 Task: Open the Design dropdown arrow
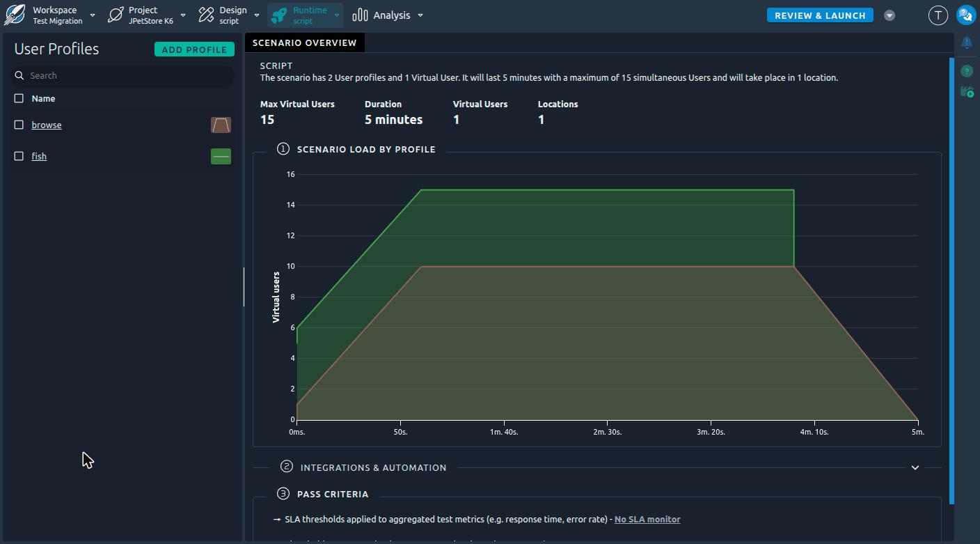[257, 15]
